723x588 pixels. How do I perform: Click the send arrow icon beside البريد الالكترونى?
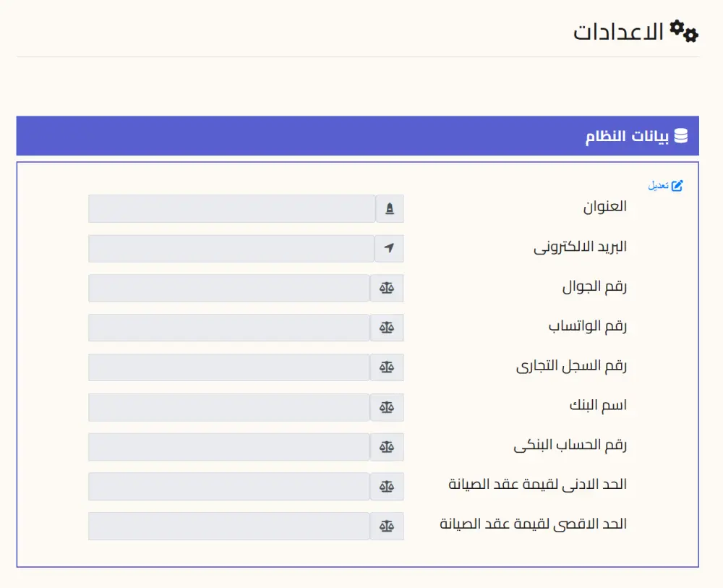click(390, 248)
